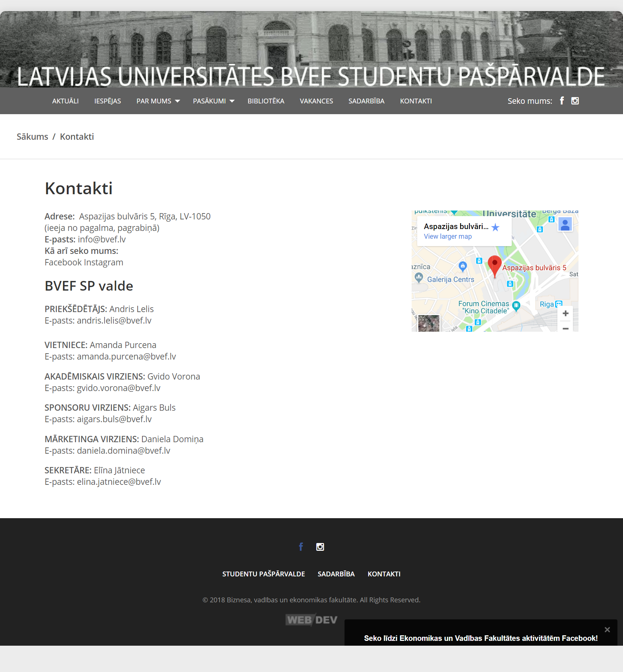Click the map user profile icon
623x672 pixels.
tap(565, 225)
